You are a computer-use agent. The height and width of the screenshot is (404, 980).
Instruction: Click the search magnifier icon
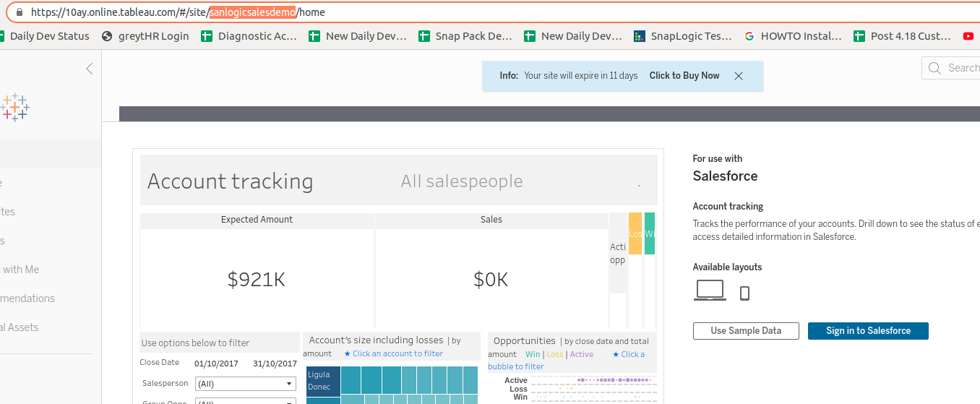[x=935, y=69]
